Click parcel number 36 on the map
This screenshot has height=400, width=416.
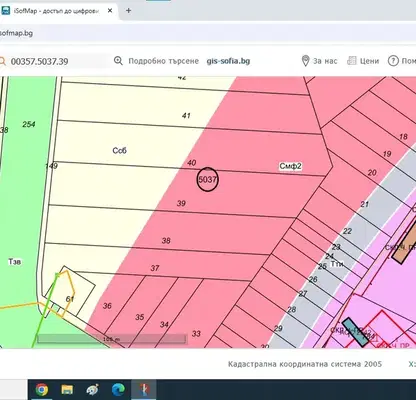point(107,306)
